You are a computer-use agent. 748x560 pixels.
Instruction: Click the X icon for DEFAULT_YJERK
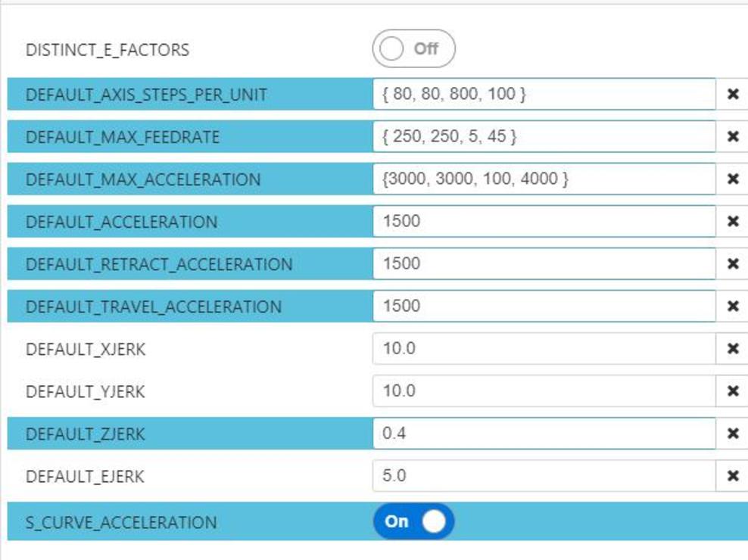point(732,391)
